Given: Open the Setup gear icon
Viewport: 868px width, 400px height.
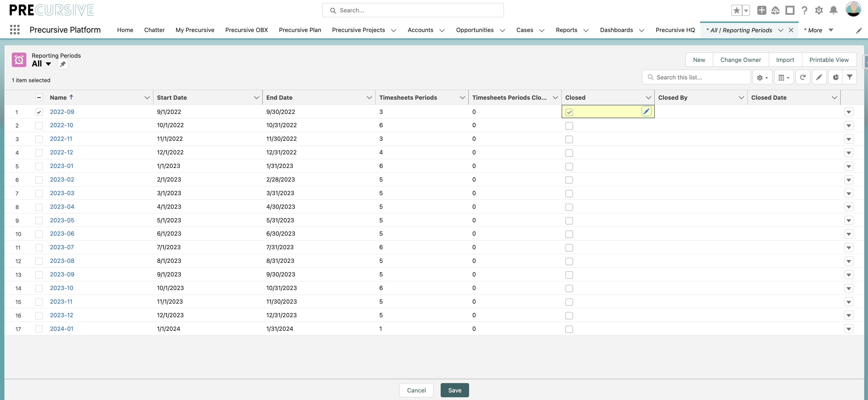Looking at the screenshot, I should 819,11.
